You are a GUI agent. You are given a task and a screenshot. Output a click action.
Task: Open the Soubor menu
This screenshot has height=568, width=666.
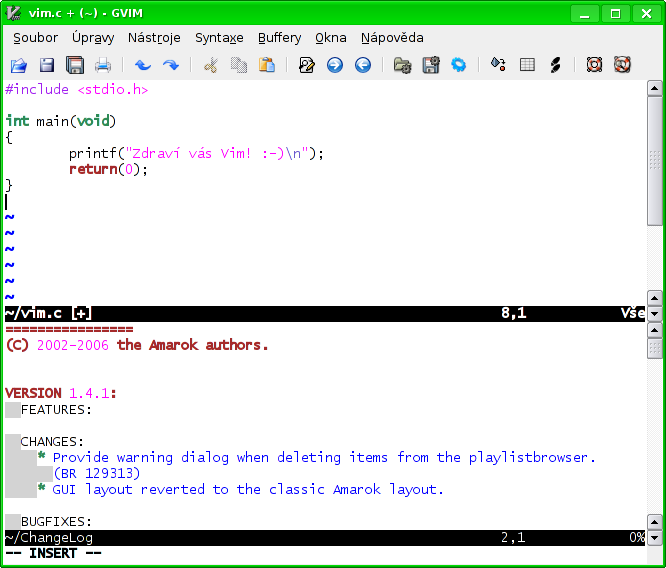coord(35,38)
